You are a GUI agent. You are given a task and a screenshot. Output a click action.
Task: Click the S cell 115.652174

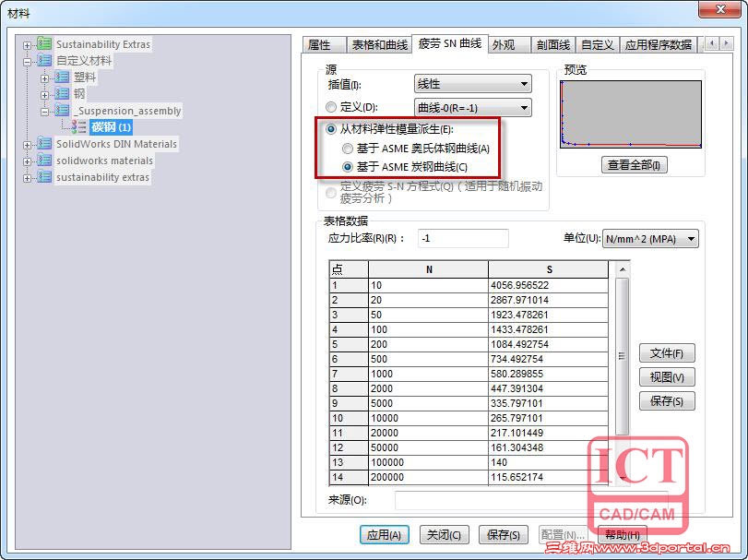tap(548, 477)
